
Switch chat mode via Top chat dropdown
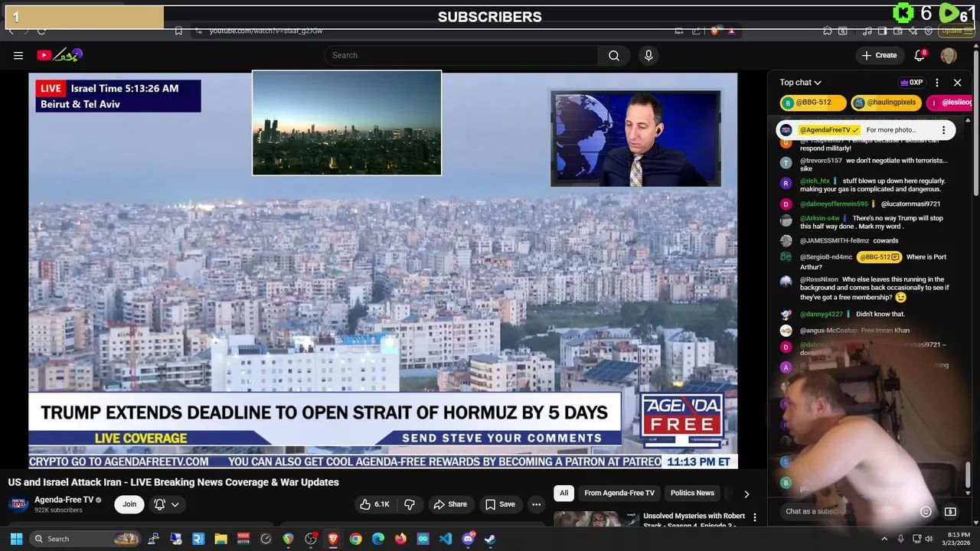tap(800, 83)
